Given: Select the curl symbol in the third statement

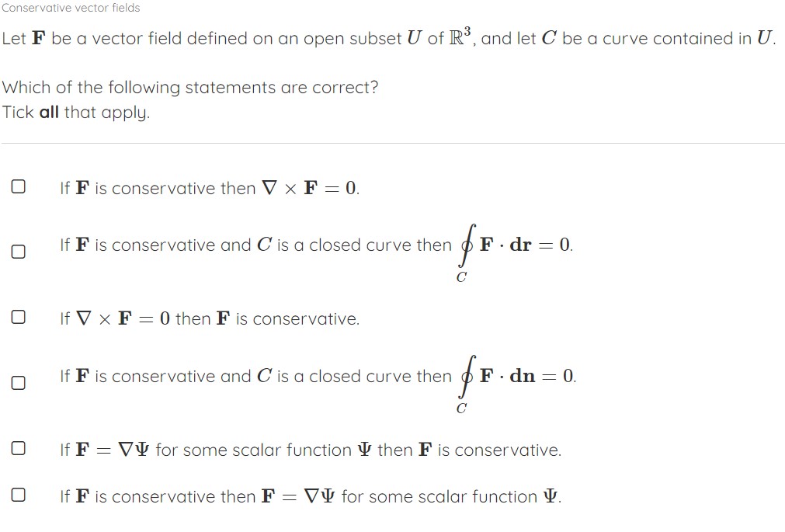Looking at the screenshot, I should coord(85,318).
